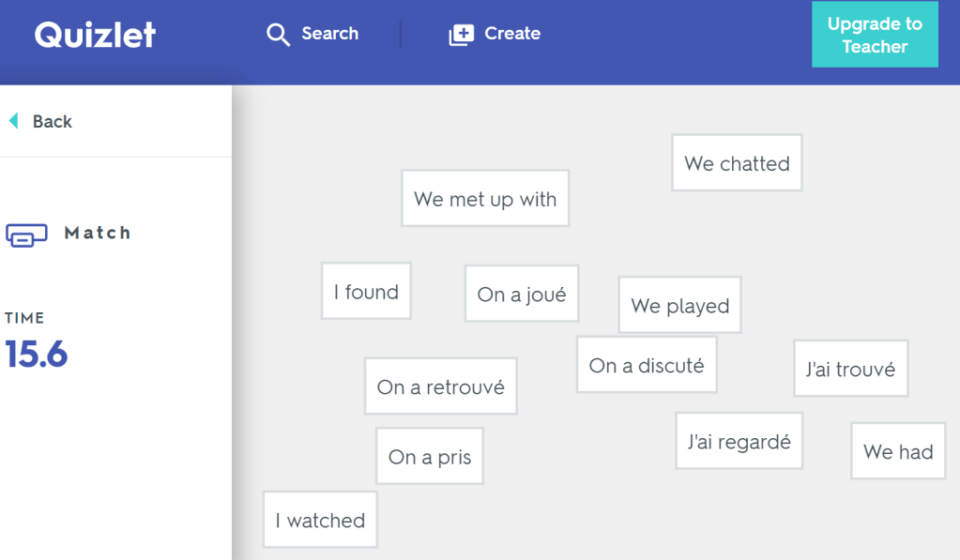The width and height of the screenshot is (960, 560).
Task: Select the 'On a discuté' card
Action: [646, 365]
